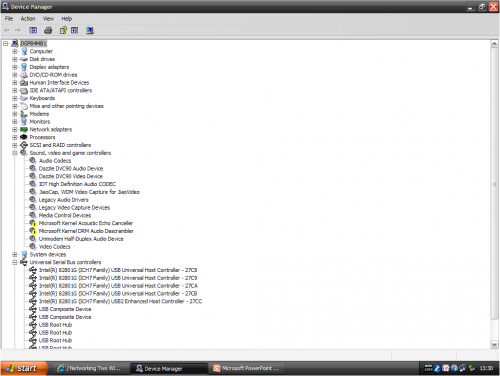Collapse Universal Serial Bus controllers node
The width and height of the screenshot is (500, 376).
click(x=15, y=262)
